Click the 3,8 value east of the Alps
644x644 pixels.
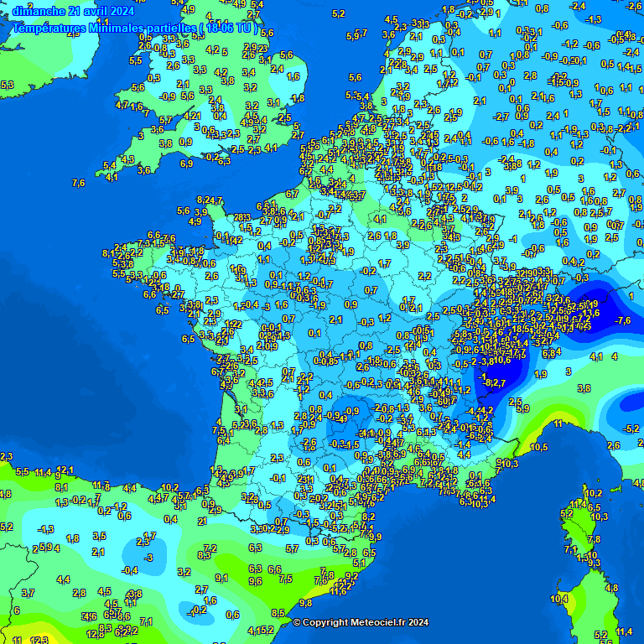pos(584,388)
